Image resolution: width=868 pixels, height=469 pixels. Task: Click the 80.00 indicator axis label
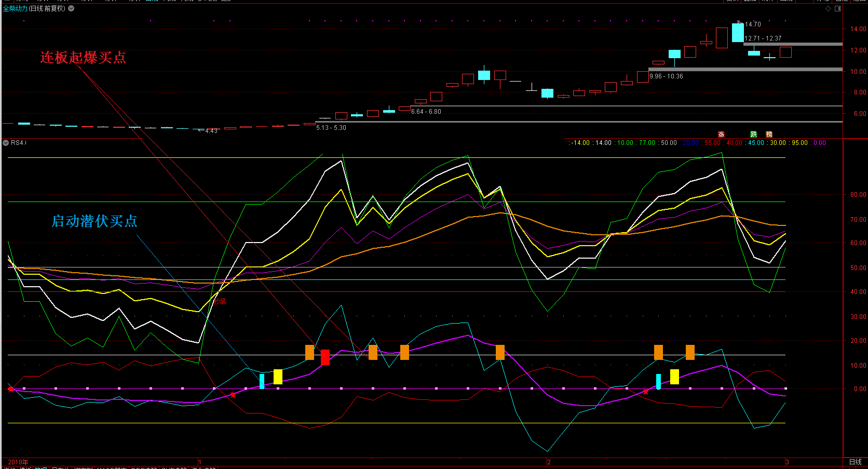click(x=858, y=195)
